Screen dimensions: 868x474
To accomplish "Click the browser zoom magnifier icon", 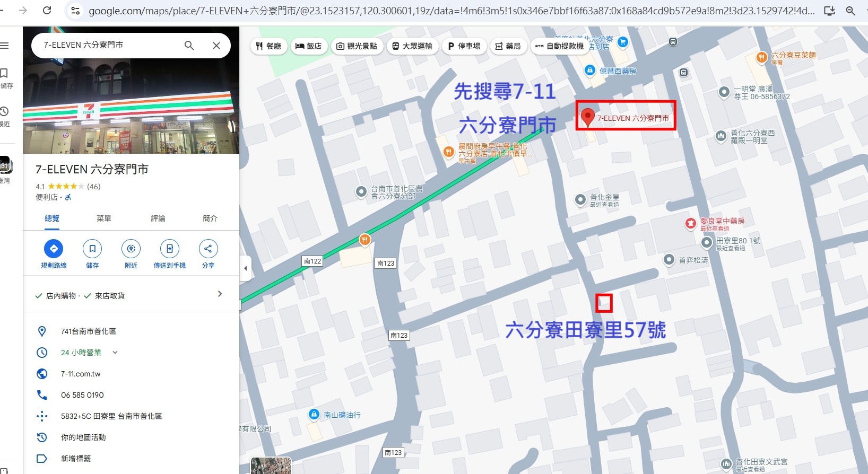I will 850,11.
